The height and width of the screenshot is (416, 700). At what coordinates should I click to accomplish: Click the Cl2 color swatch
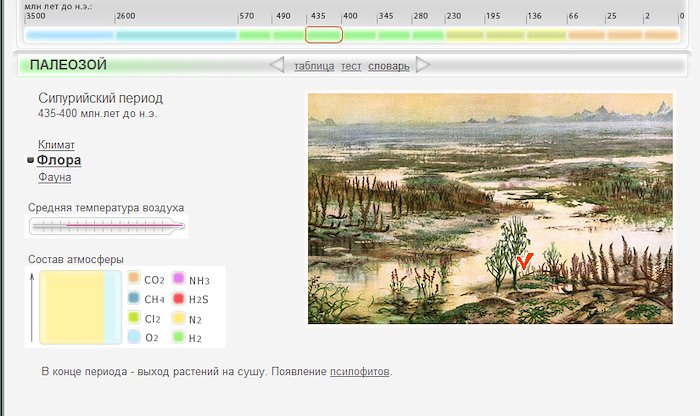134,317
